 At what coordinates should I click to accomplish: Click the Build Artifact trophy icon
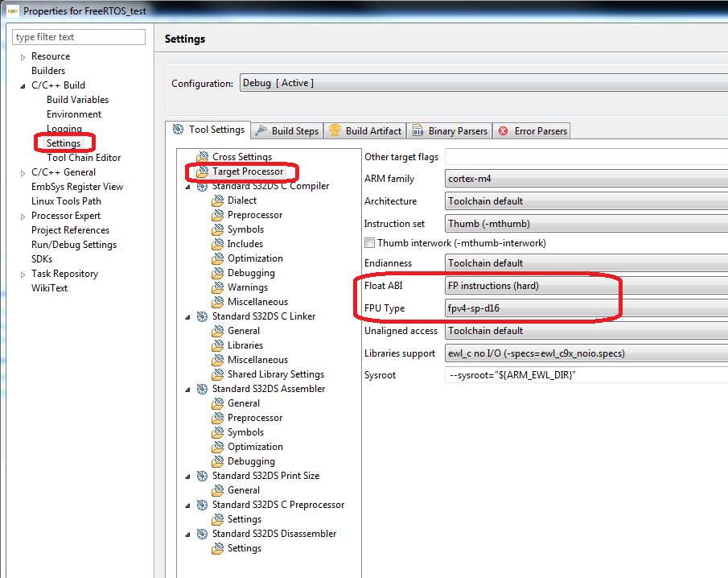pos(335,130)
